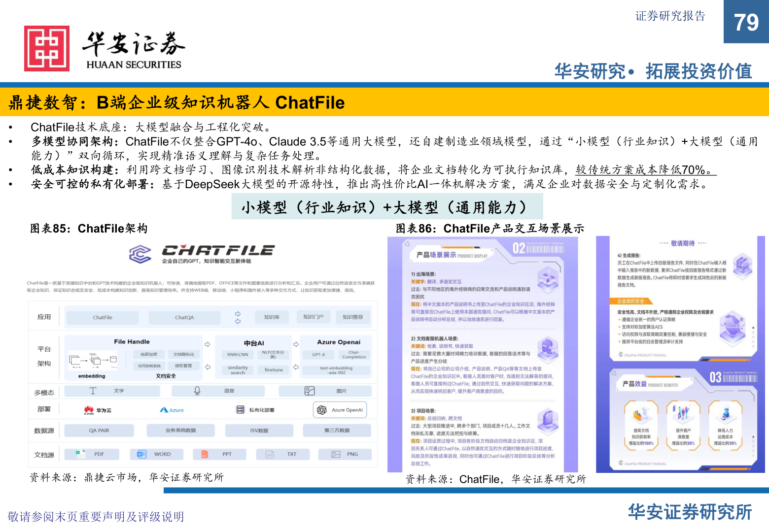Click the ISV数据 box

pyautogui.click(x=259, y=431)
